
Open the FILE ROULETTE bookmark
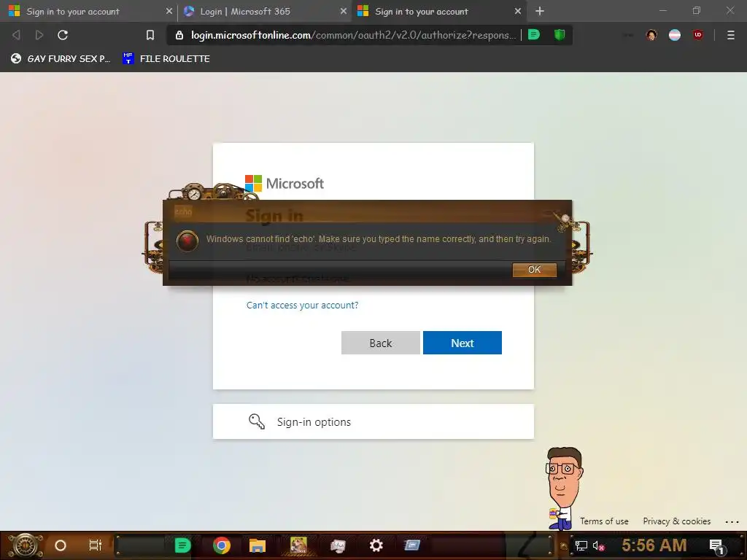click(x=166, y=58)
